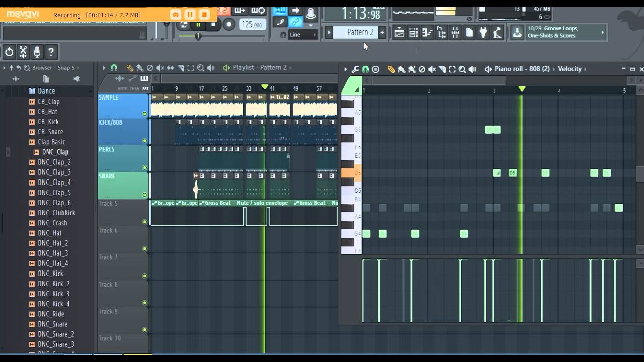Select Playlist select tool

coord(190,68)
